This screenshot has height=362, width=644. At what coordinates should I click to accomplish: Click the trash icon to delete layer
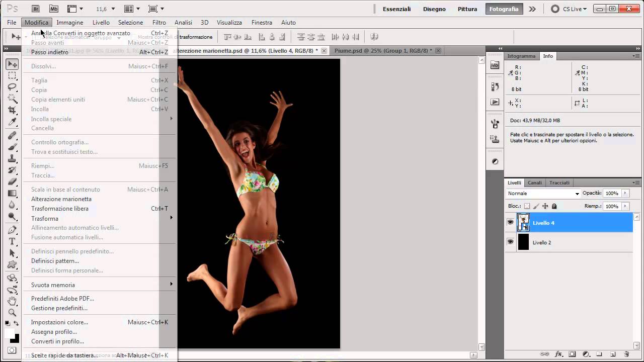click(x=626, y=354)
